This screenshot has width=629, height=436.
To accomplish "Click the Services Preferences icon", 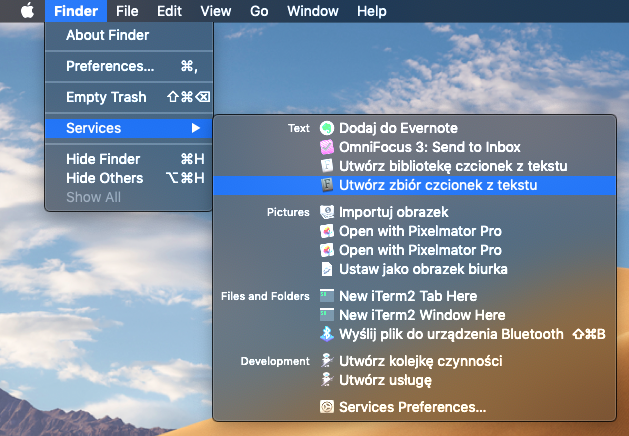I will pos(327,407).
